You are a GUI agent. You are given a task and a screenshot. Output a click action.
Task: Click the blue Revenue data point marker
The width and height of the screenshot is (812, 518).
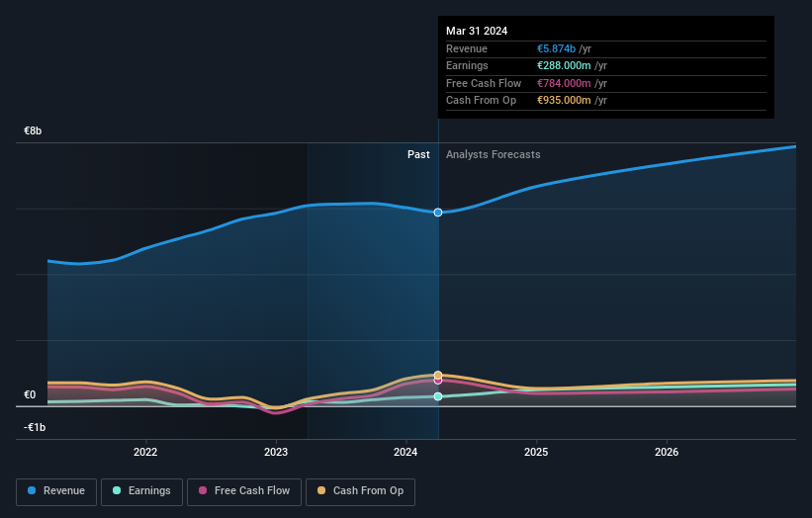click(438, 213)
